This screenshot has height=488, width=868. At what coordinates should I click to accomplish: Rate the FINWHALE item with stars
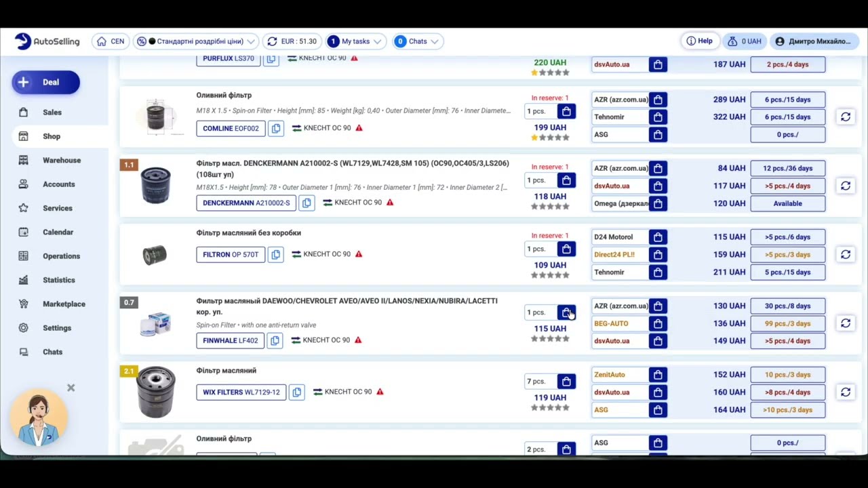(550, 339)
